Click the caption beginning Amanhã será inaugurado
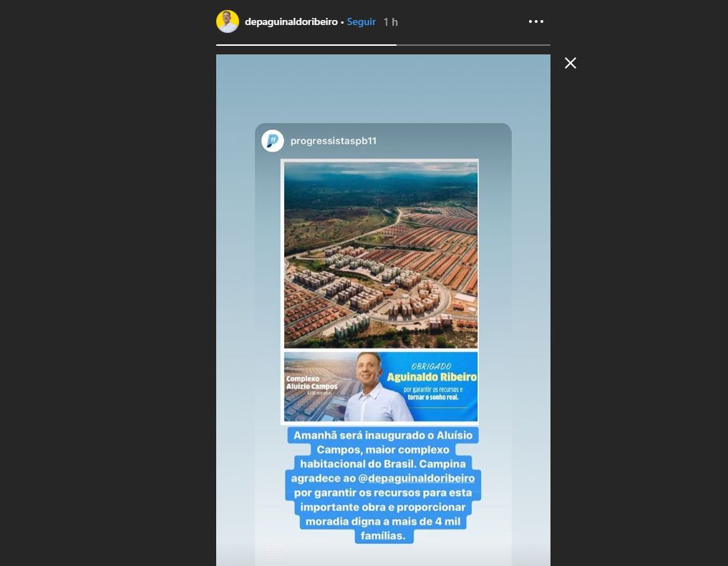This screenshot has width=728, height=566. click(x=383, y=485)
